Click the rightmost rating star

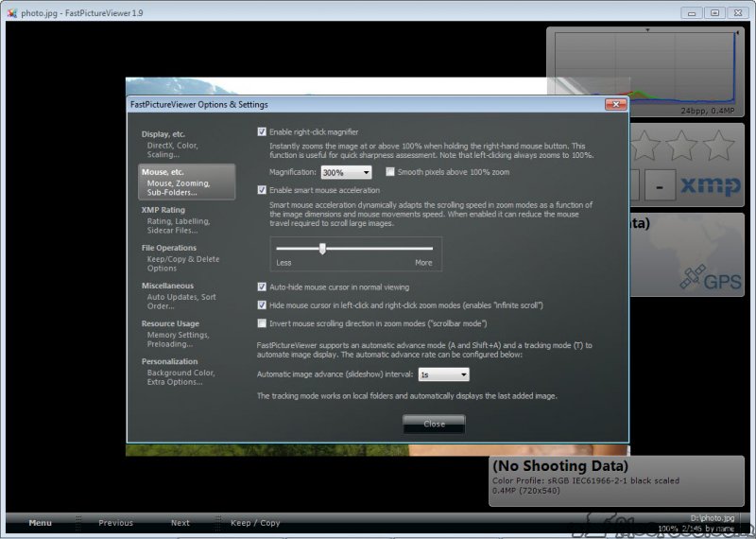click(718, 146)
